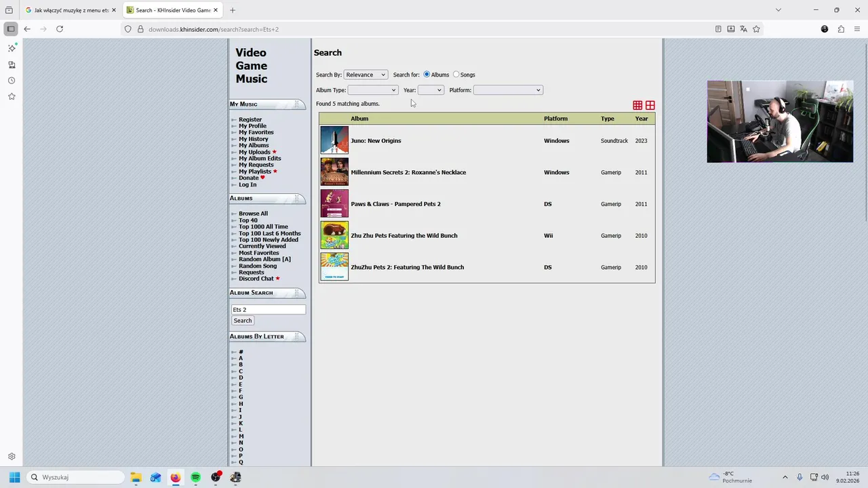Open sidebar history clock icon
The image size is (868, 488).
pyautogui.click(x=12, y=81)
